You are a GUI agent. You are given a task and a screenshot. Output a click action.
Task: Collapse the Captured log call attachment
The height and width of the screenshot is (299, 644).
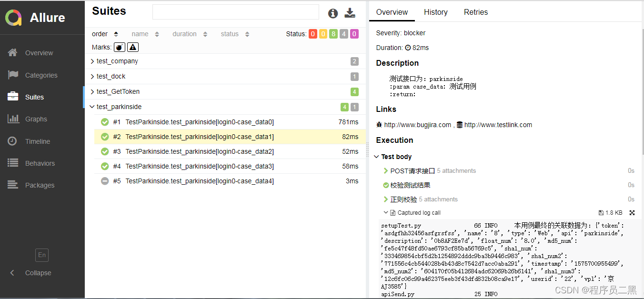click(x=413, y=213)
